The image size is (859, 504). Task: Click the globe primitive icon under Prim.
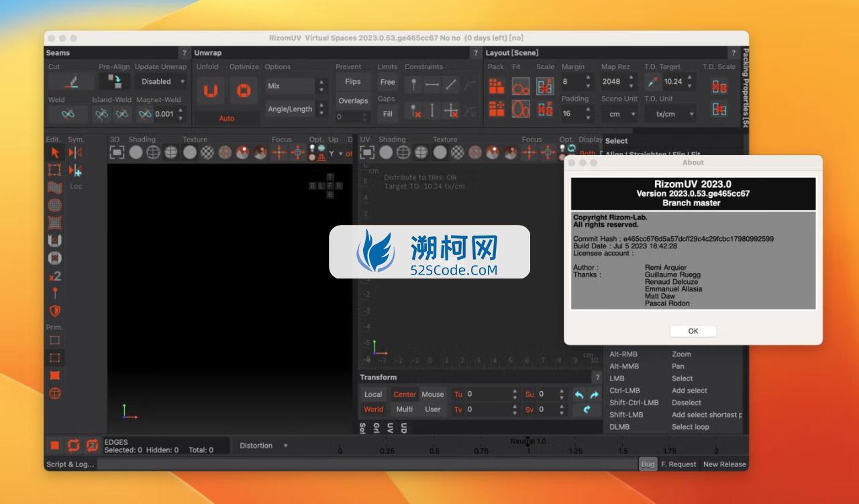pos(55,393)
